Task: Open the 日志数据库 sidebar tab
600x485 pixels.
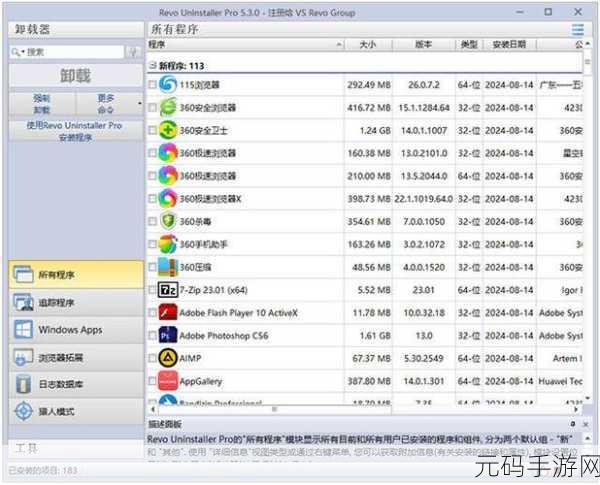Action: pos(76,384)
